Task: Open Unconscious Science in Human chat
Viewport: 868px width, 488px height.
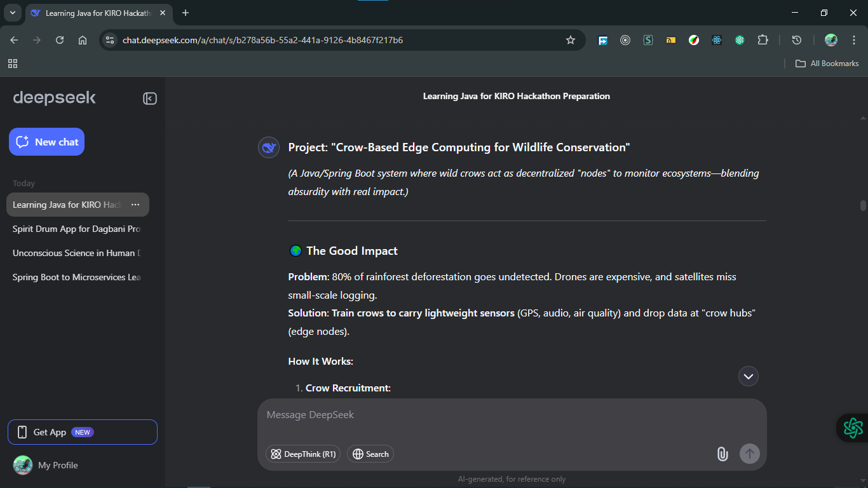Action: [x=77, y=253]
